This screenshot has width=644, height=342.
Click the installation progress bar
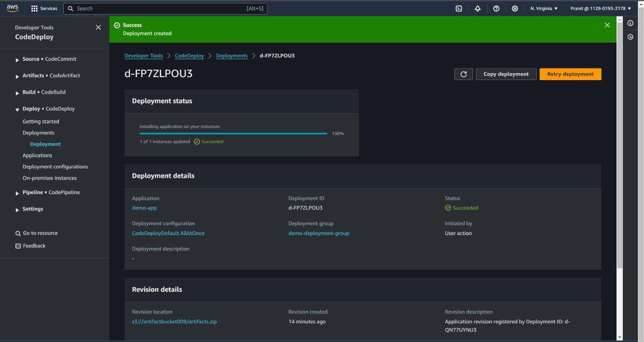(233, 134)
